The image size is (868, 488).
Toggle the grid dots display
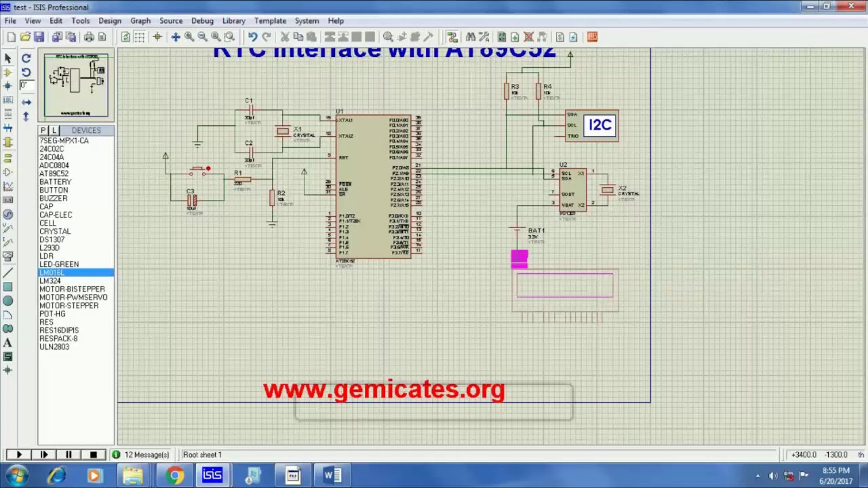pos(140,37)
